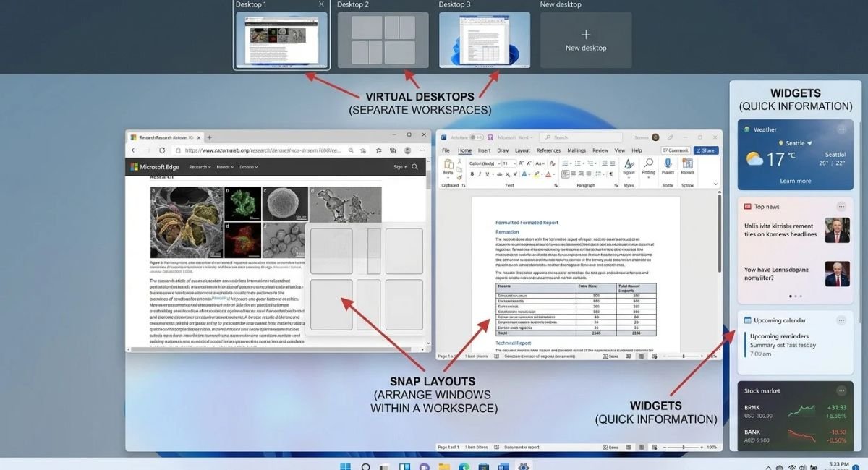The height and width of the screenshot is (470, 868).
Task: Click Sign in on the web page
Action: coord(400,167)
